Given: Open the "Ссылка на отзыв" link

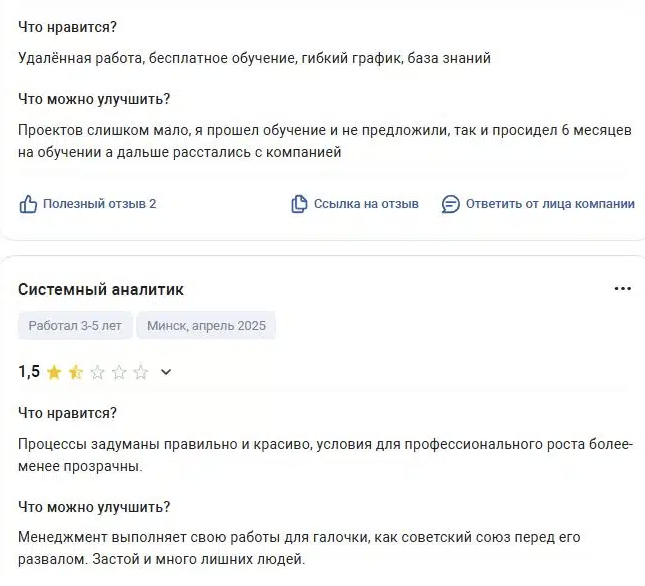Looking at the screenshot, I should point(366,204).
